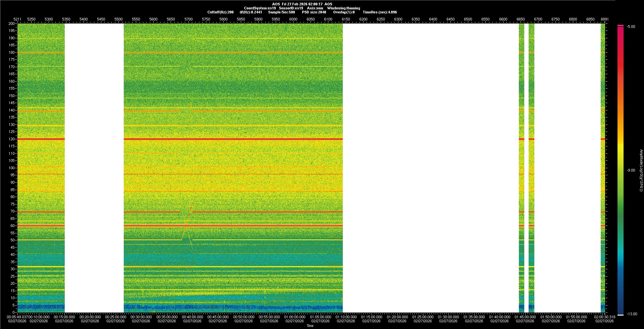Click the -9.00 colorbar midpoint label
Viewport: 644px width, 329px height.
click(x=631, y=170)
